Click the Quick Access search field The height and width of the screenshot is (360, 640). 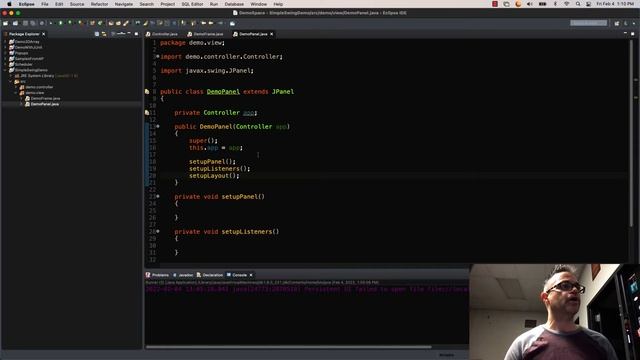589,23
